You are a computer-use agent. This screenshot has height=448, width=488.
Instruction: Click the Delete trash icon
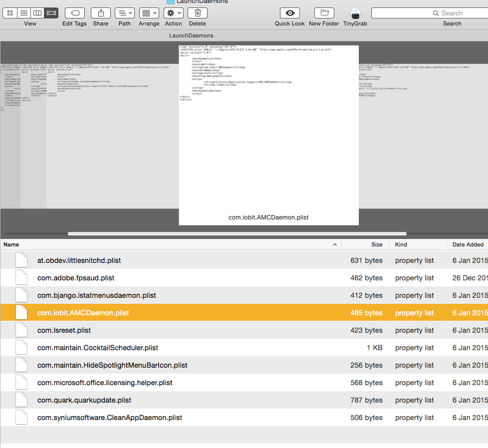click(x=198, y=13)
